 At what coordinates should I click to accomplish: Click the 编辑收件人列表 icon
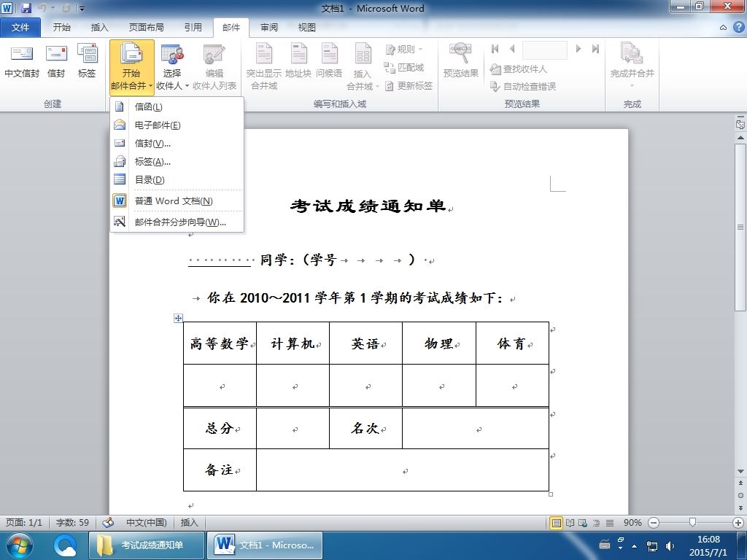click(x=214, y=66)
